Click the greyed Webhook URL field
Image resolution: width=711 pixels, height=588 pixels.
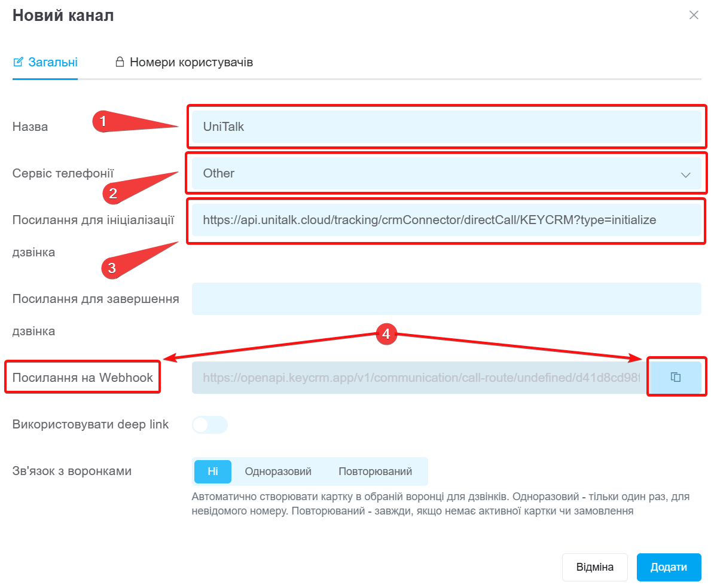pos(420,377)
